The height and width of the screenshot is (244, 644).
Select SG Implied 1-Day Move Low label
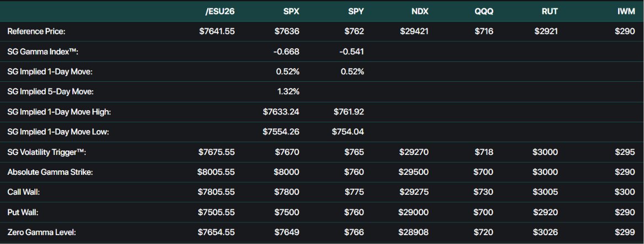click(x=58, y=132)
